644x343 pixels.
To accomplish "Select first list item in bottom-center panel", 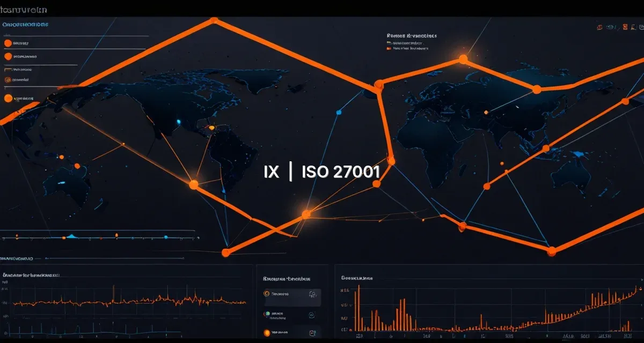I will (x=279, y=294).
